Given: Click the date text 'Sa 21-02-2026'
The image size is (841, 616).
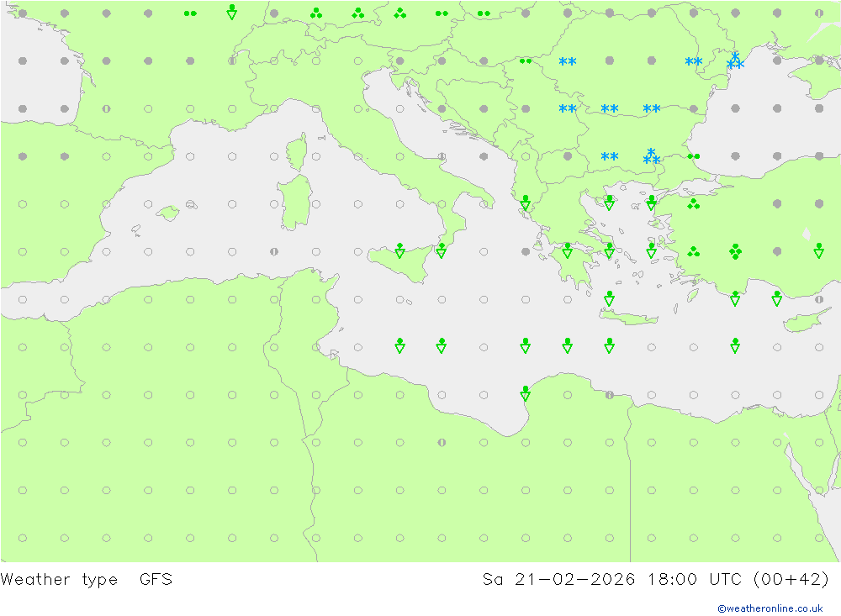Looking at the screenshot, I should [559, 580].
